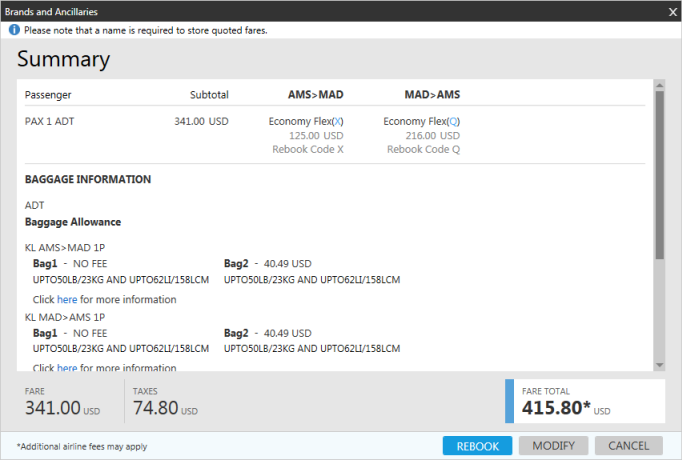
Task: Click the scrollbar down arrow
Action: click(x=659, y=364)
